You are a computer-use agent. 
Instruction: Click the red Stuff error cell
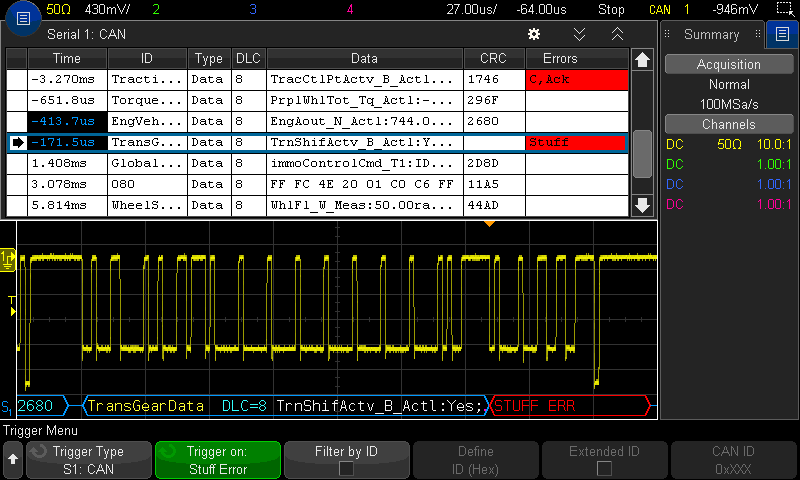tap(577, 142)
